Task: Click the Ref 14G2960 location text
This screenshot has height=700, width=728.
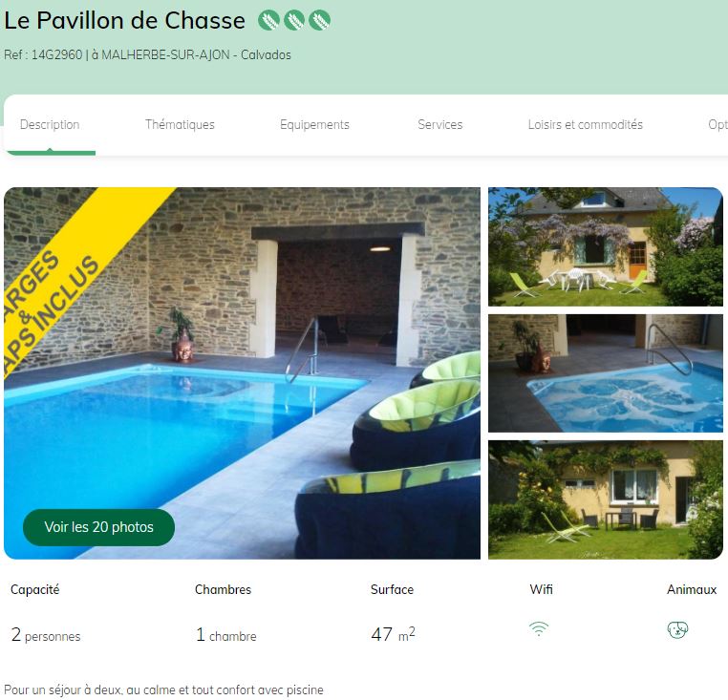Action: [147, 54]
